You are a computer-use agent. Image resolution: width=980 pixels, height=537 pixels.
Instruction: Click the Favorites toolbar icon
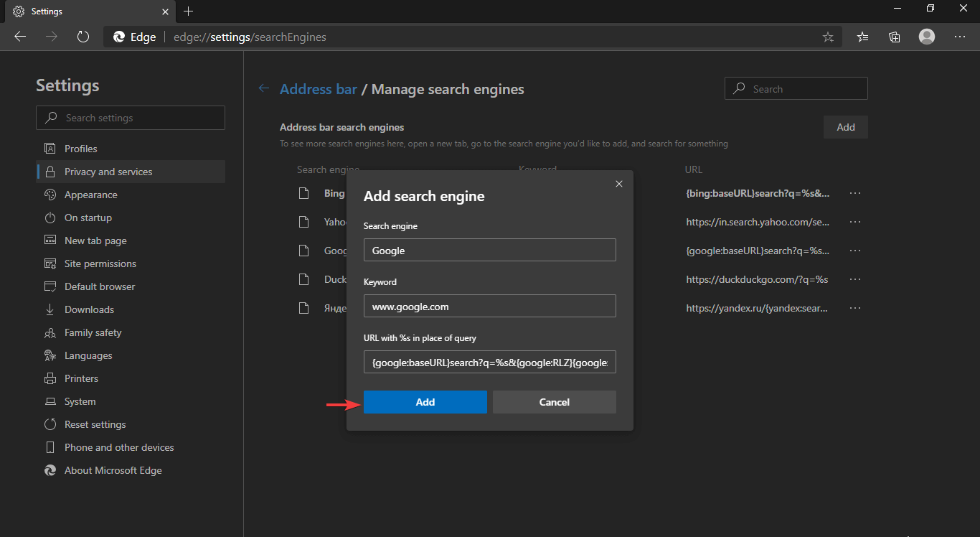862,37
